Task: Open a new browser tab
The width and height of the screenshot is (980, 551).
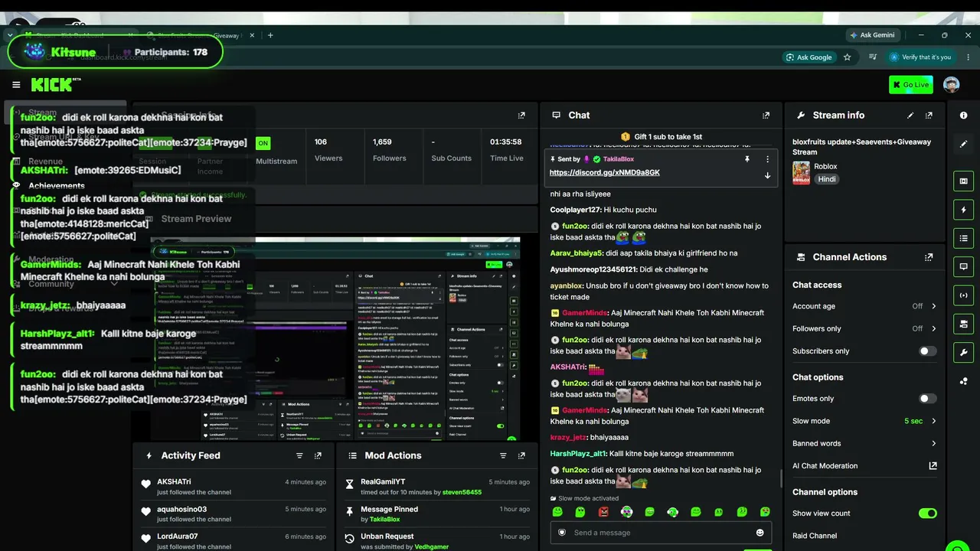Action: [x=270, y=35]
